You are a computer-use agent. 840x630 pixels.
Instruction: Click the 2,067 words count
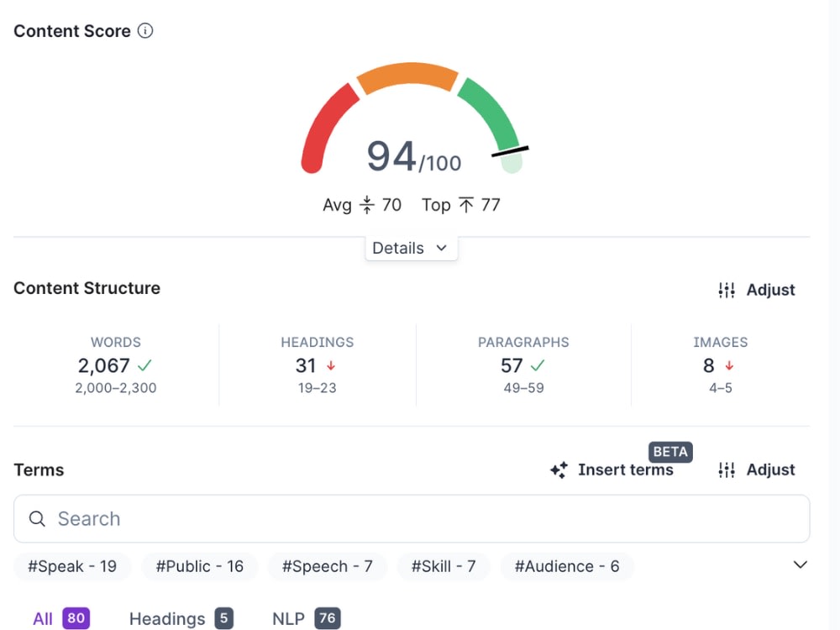pyautogui.click(x=104, y=366)
